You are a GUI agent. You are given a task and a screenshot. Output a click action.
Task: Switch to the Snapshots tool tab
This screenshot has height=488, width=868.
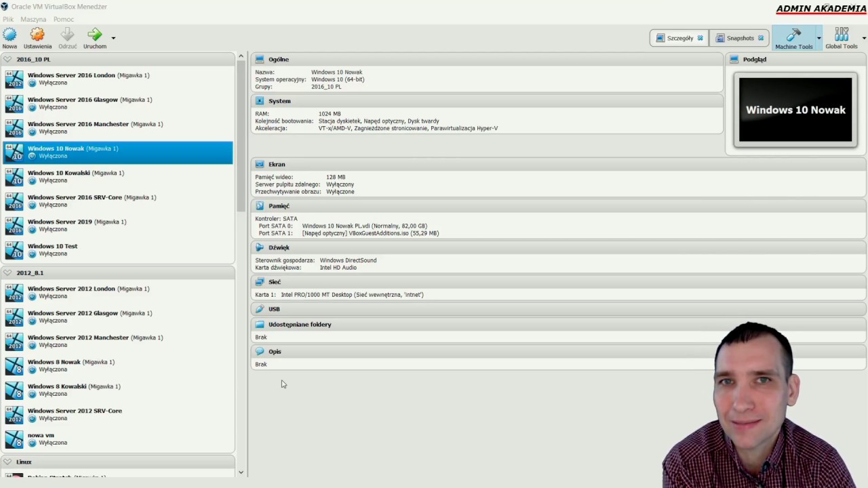tap(739, 38)
